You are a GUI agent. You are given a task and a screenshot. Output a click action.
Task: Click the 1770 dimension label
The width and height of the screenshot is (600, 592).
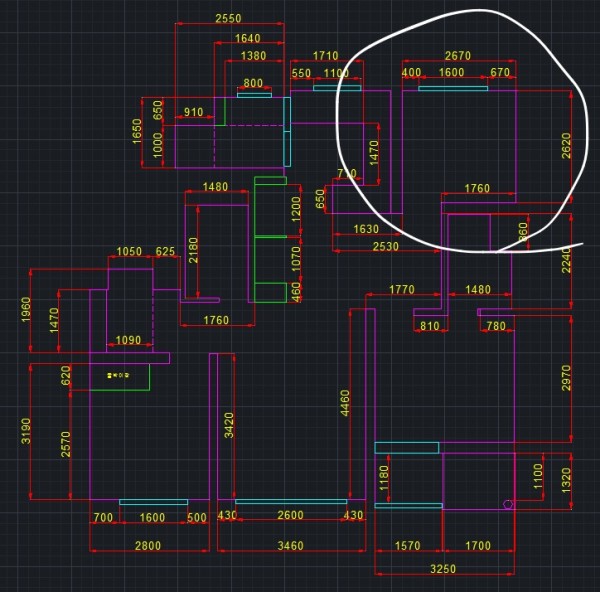(402, 290)
